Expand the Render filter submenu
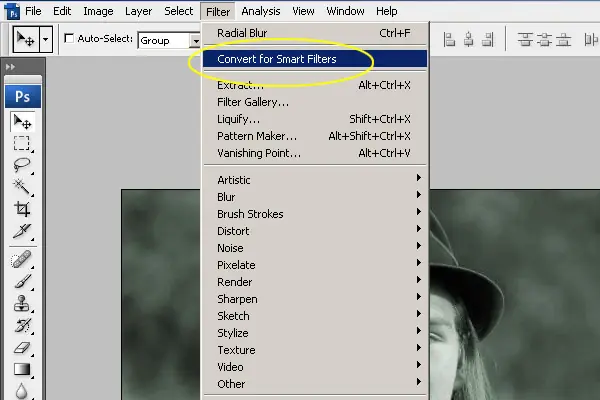The height and width of the screenshot is (400, 600). (315, 282)
